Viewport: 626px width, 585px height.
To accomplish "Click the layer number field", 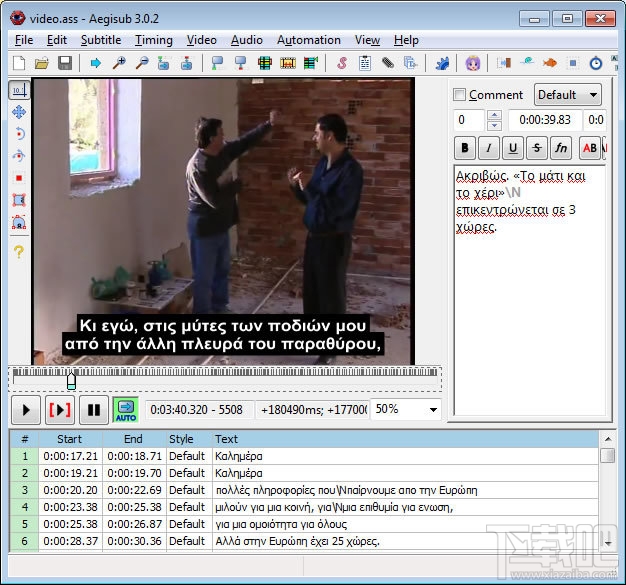I will (x=469, y=120).
